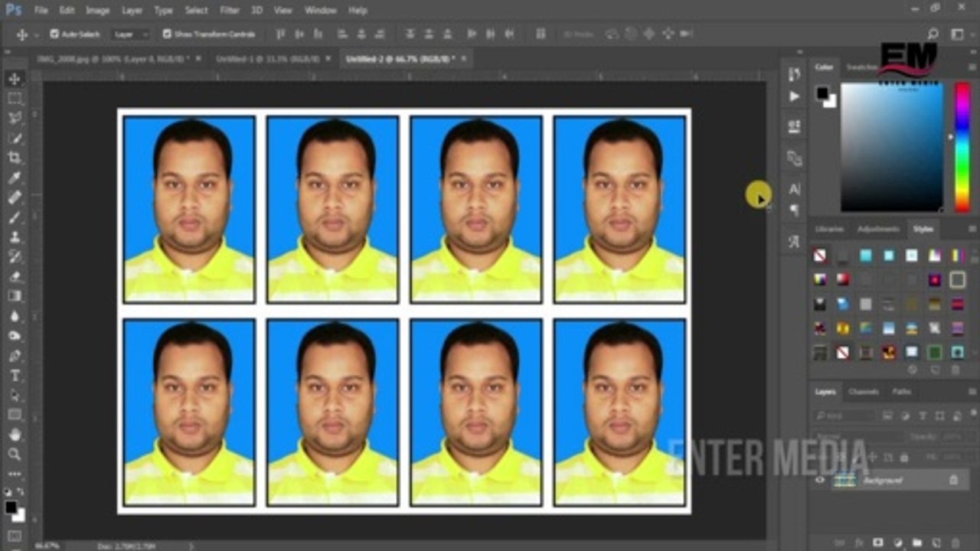Create a new layer in Layers panel
This screenshot has height=551, width=980.
click(936, 543)
